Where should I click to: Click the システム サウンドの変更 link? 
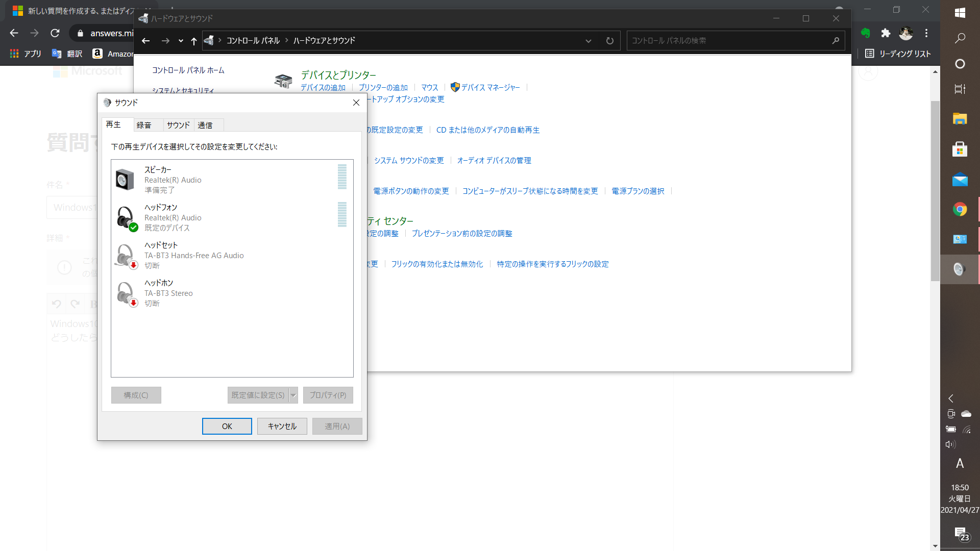[x=408, y=160]
